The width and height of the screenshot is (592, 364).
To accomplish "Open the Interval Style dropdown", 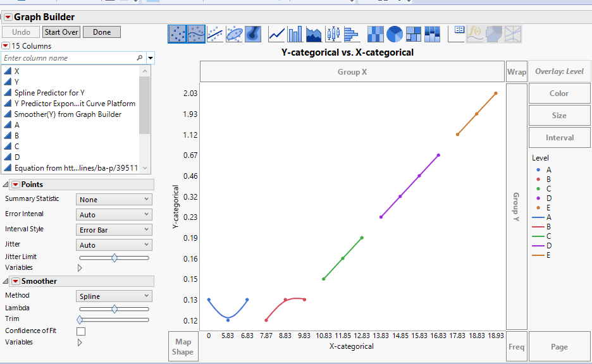I will click(x=114, y=230).
